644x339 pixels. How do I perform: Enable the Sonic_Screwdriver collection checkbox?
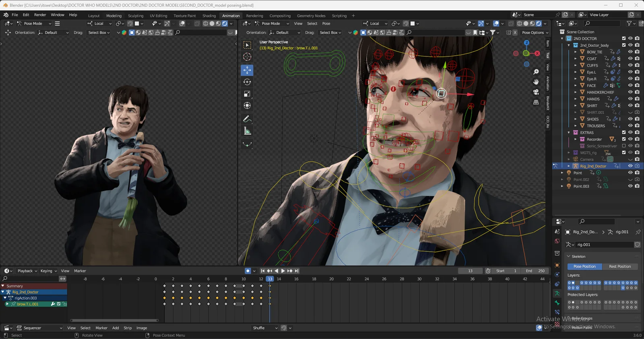click(624, 146)
